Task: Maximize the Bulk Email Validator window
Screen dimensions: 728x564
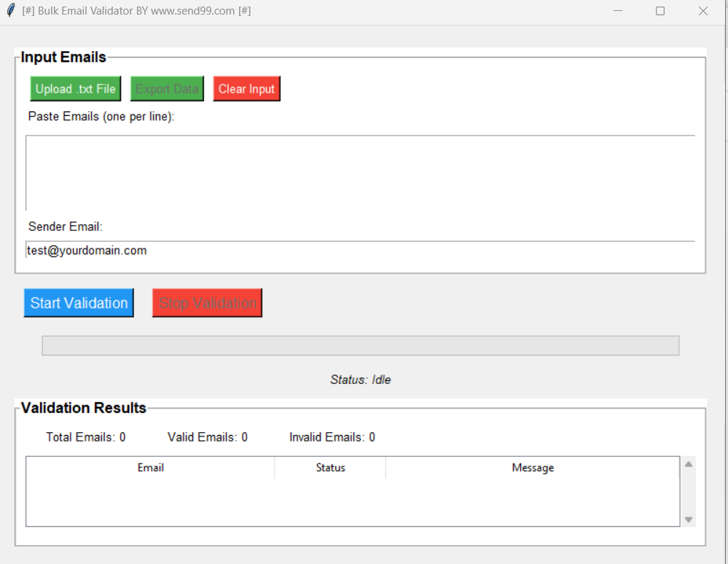Action: pyautogui.click(x=660, y=11)
